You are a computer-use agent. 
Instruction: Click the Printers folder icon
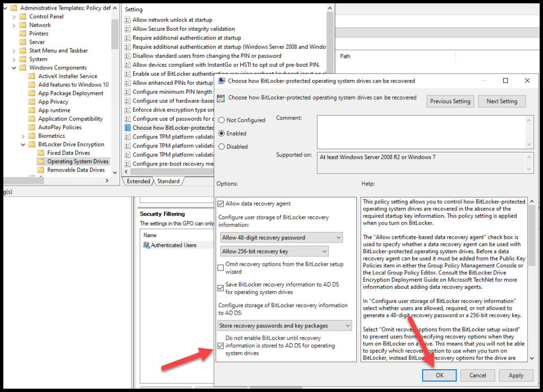[23, 33]
